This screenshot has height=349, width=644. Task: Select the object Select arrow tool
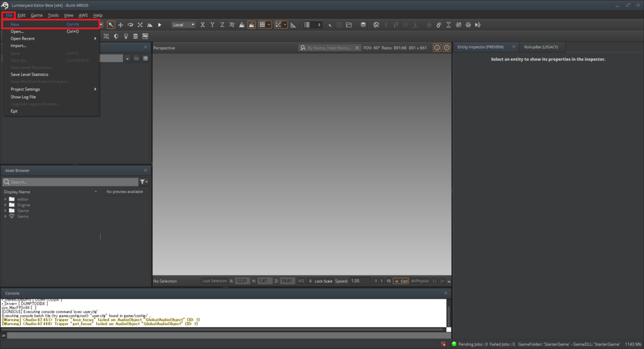click(x=111, y=25)
